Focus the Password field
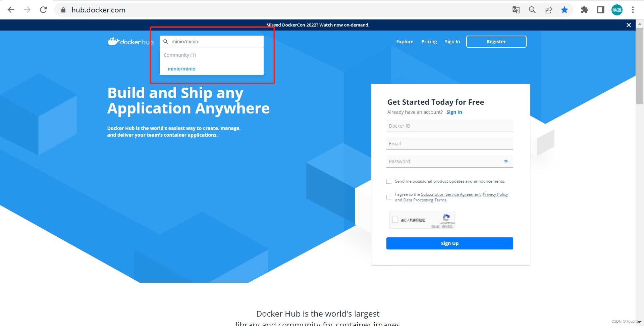The width and height of the screenshot is (644, 326). [x=449, y=161]
